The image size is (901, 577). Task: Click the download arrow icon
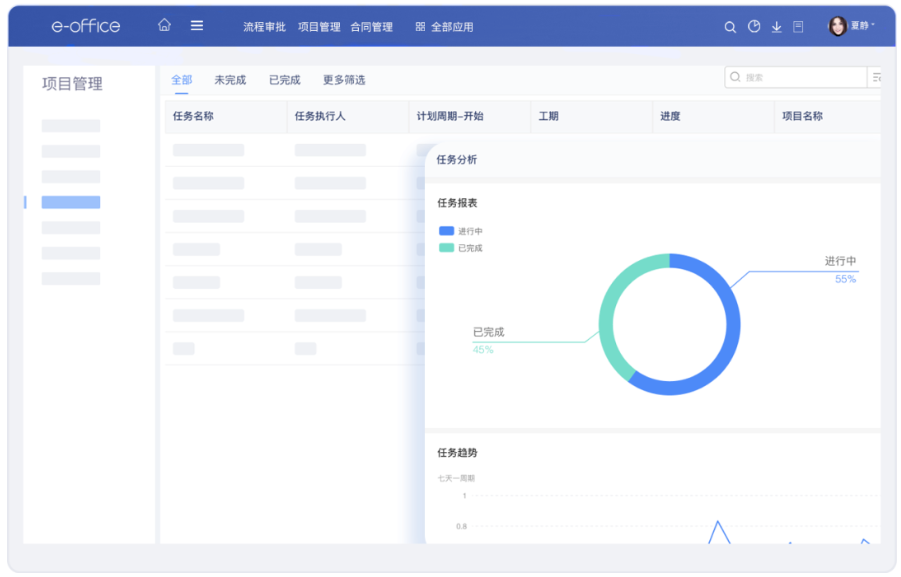point(776,27)
